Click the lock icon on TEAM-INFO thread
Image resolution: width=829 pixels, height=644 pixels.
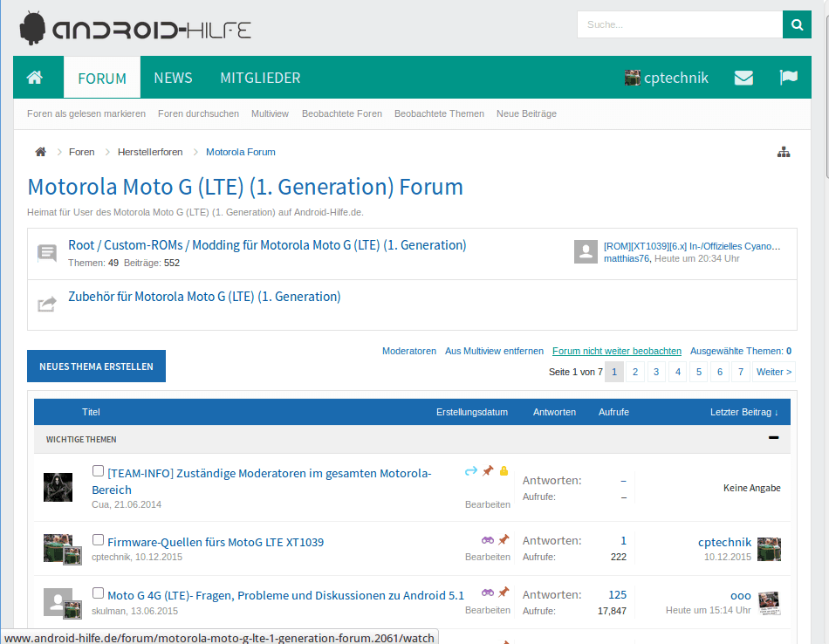504,470
